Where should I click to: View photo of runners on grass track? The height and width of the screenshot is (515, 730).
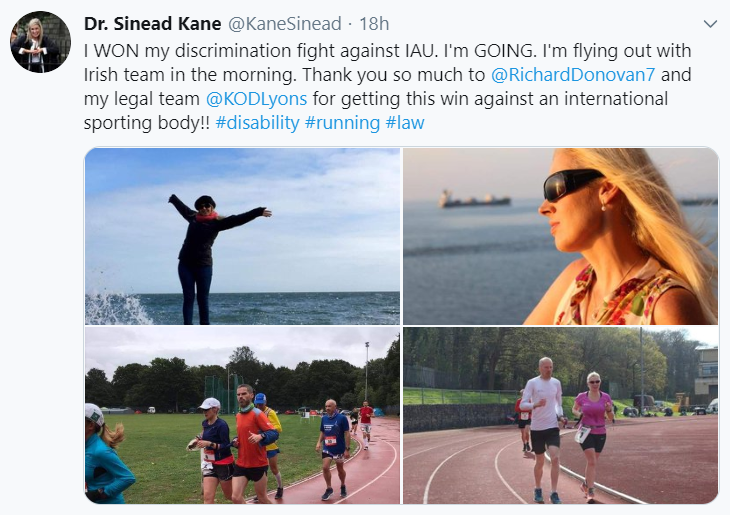(242, 415)
